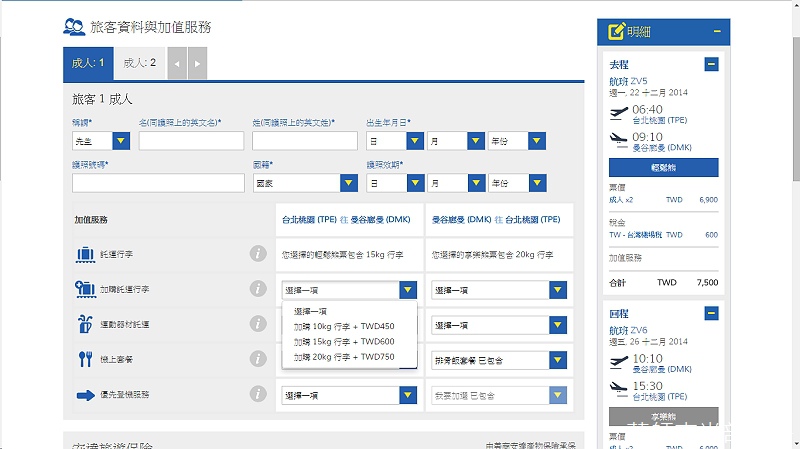Image resolution: width=800 pixels, height=449 pixels.
Task: Click outbound arrival plane icon at 09:10
Action: coord(619,140)
